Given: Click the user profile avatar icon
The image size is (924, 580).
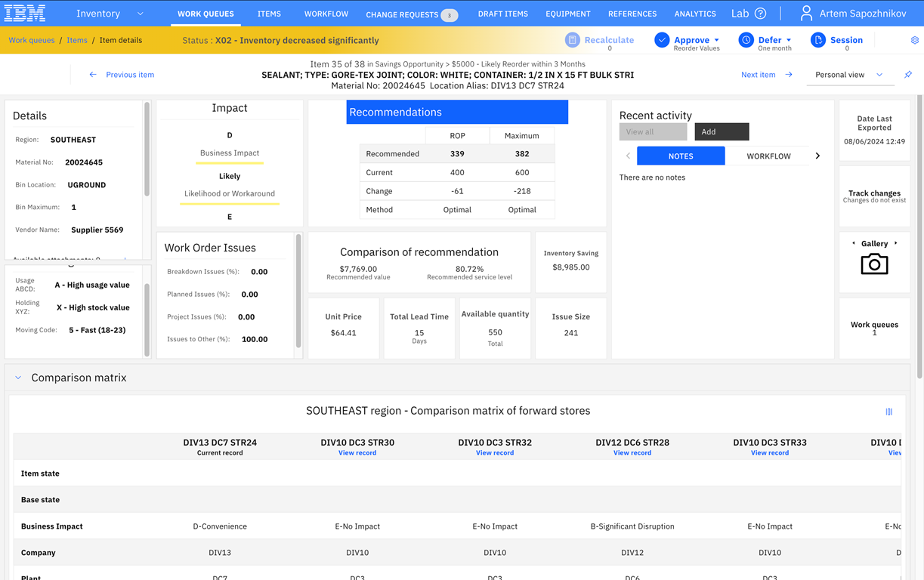Looking at the screenshot, I should click(x=806, y=14).
